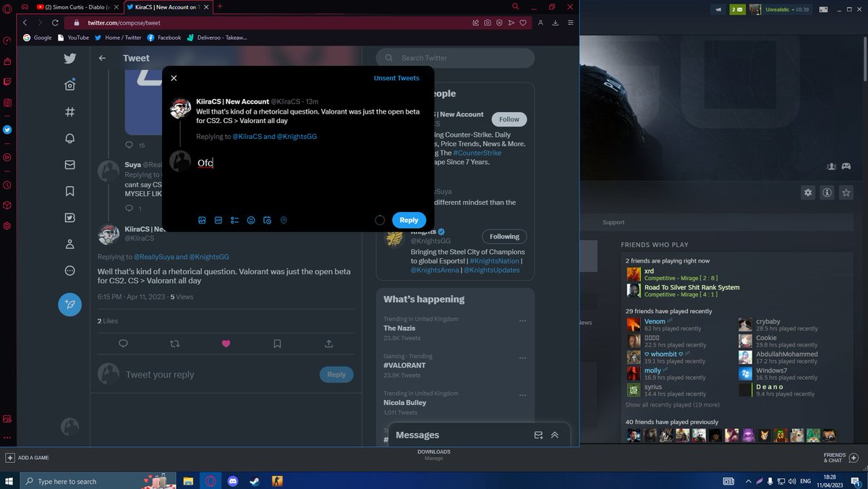Start a new message from Messages drawer
Screen dimensions: 868x489
coord(538,435)
